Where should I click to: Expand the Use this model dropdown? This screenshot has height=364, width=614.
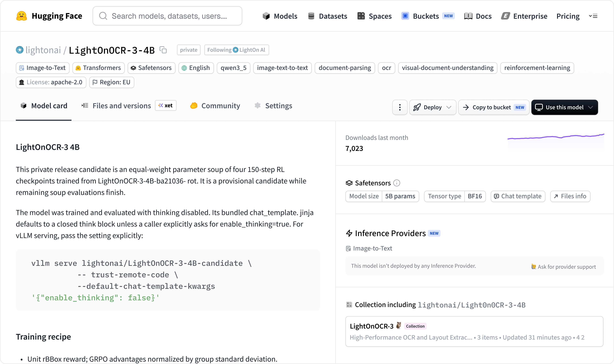(x=564, y=107)
